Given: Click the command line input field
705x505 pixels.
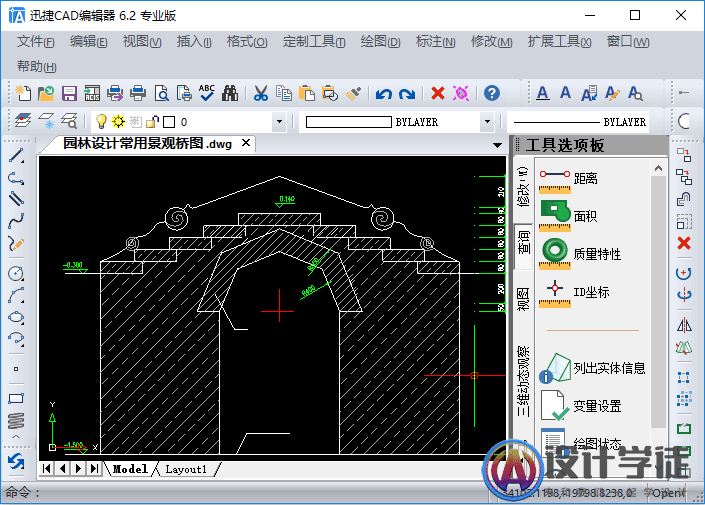Looking at the screenshot, I should (245, 493).
